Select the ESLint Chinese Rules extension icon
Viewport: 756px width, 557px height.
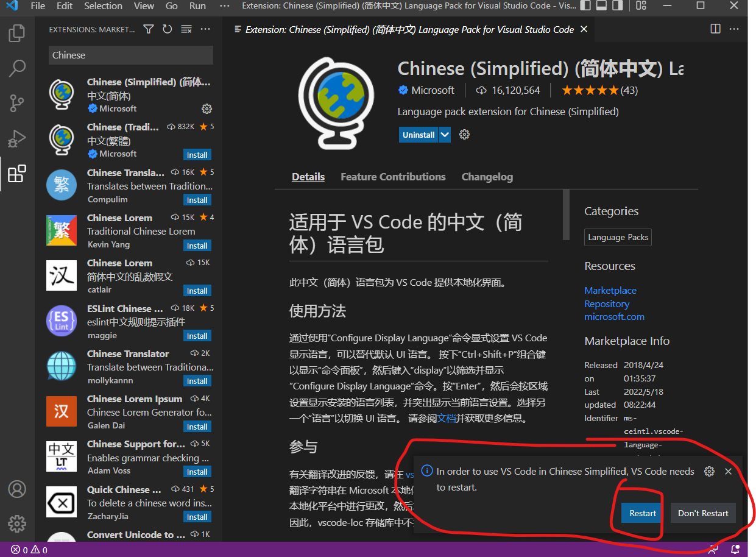(x=62, y=321)
